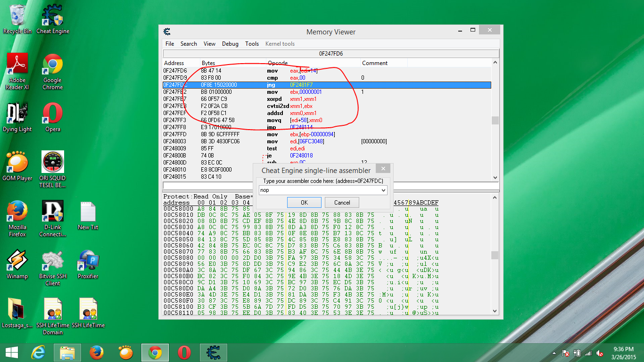
Task: Open the Tools menu in Memory Viewer
Action: [x=252, y=44]
